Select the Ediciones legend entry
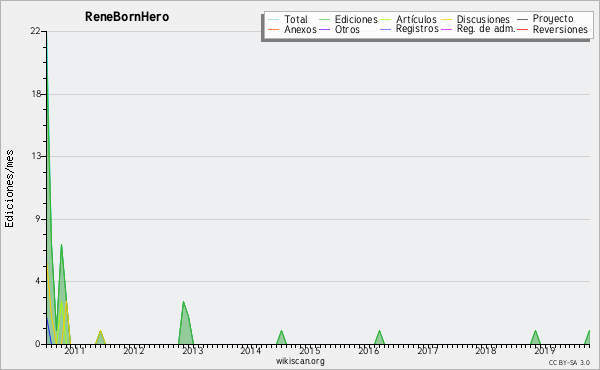The height and width of the screenshot is (370, 600). (356, 19)
